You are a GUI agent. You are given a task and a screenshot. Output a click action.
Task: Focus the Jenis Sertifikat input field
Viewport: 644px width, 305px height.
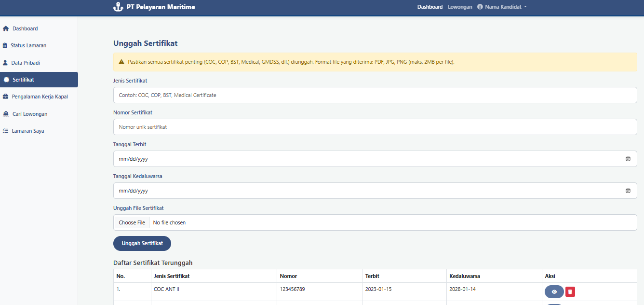click(375, 95)
